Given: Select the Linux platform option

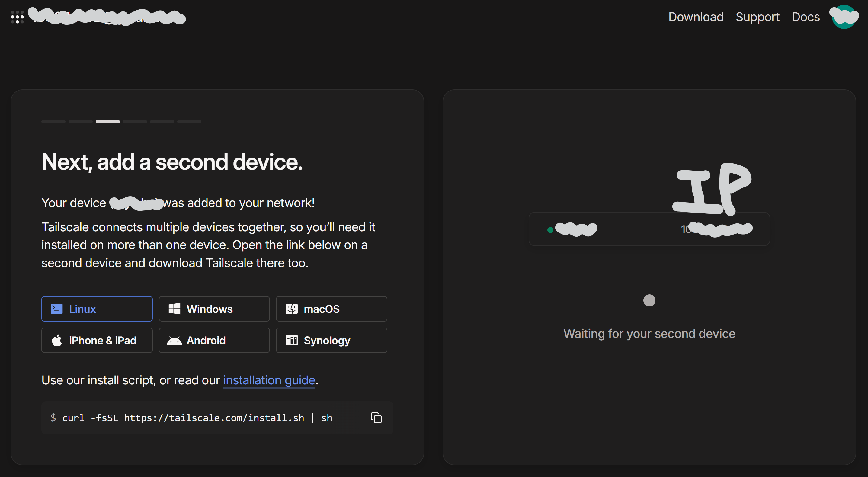Looking at the screenshot, I should coord(97,309).
